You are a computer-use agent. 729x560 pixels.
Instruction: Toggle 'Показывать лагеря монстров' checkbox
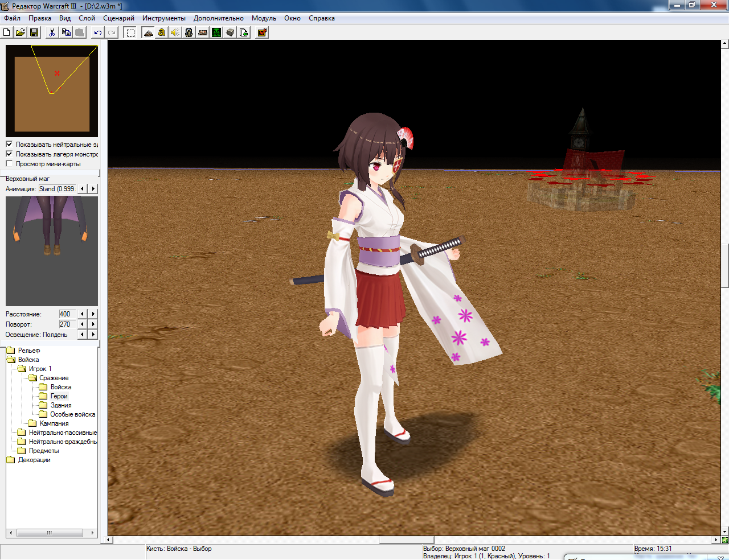9,154
